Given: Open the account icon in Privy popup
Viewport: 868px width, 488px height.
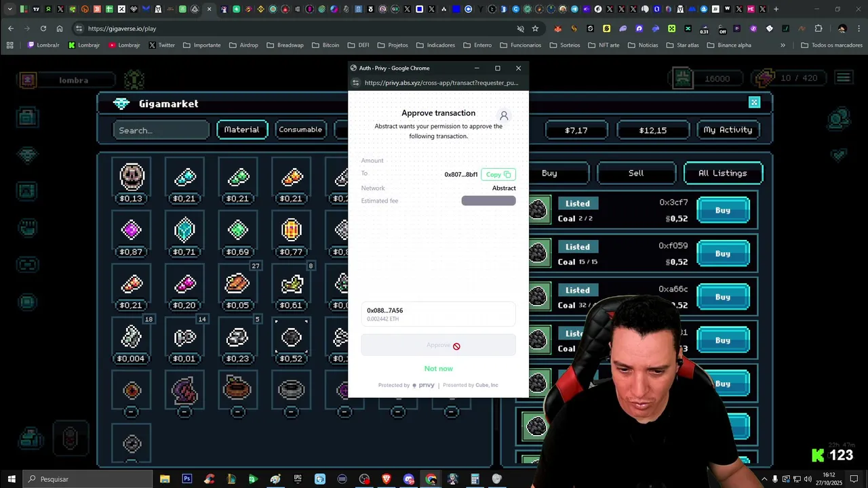Looking at the screenshot, I should pyautogui.click(x=504, y=116).
